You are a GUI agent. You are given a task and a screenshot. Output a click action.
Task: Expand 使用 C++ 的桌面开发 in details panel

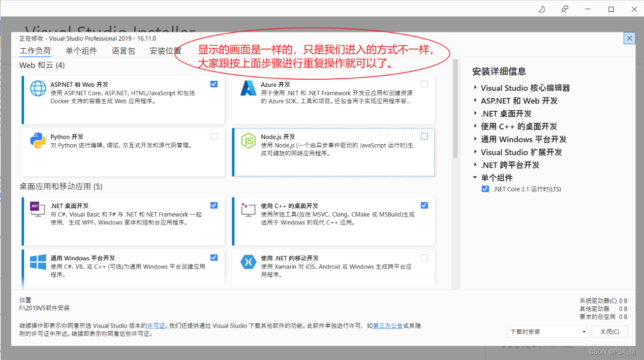click(475, 126)
